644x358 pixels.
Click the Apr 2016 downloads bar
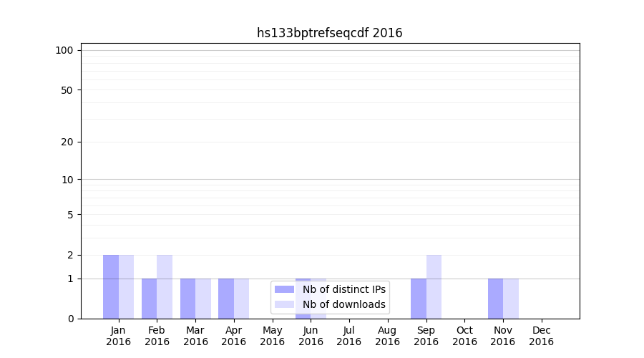point(241,299)
